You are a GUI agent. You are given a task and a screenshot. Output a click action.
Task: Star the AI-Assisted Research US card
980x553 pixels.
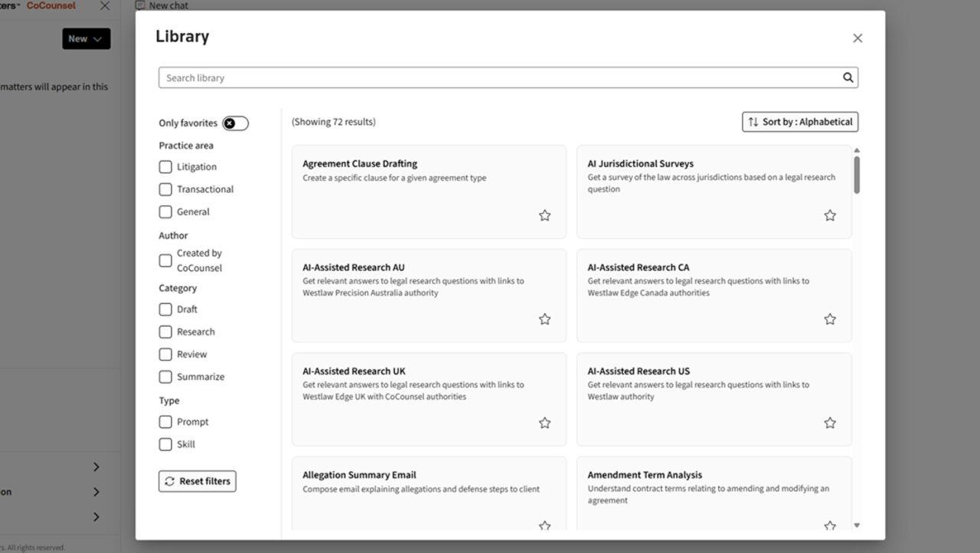pyautogui.click(x=829, y=423)
